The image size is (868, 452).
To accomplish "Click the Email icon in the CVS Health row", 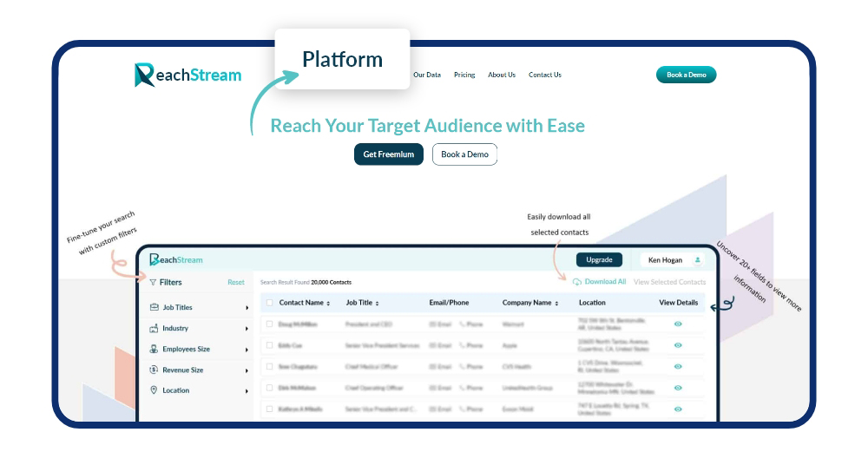I will (432, 366).
